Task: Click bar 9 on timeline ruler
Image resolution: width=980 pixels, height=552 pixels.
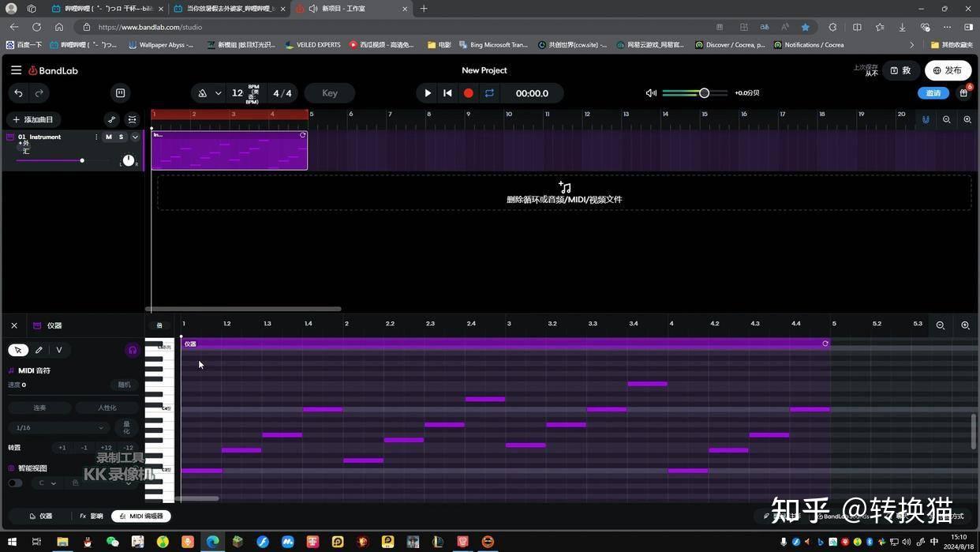Action: pos(469,114)
